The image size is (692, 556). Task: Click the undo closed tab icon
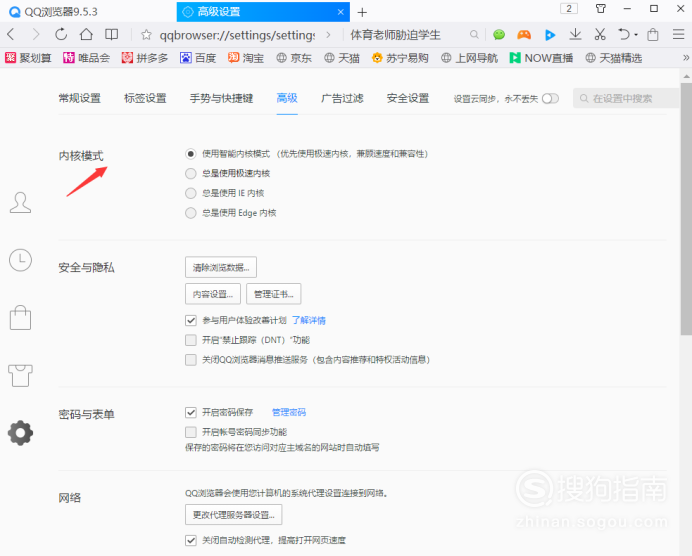click(x=624, y=34)
